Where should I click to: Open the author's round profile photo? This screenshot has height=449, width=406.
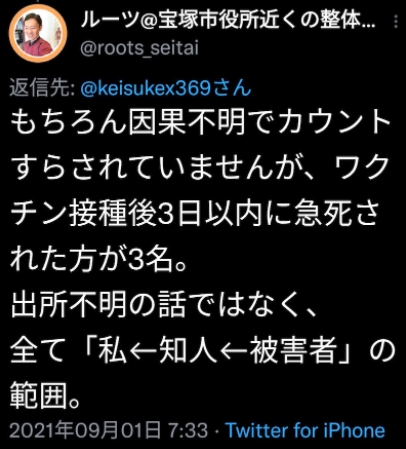point(38,33)
